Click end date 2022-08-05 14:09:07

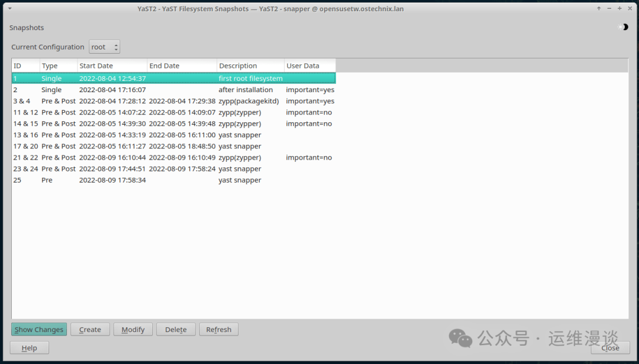tap(182, 112)
